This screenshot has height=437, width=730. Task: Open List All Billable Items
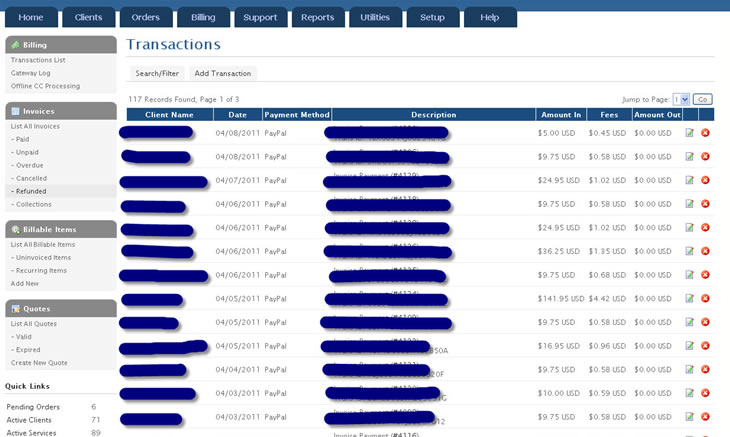43,244
